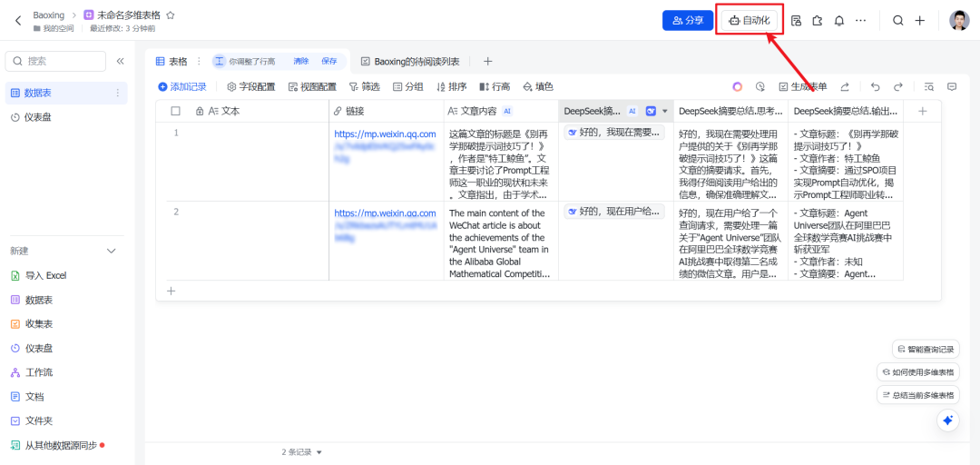Create a 文件夹 from 新建 list

[32, 421]
